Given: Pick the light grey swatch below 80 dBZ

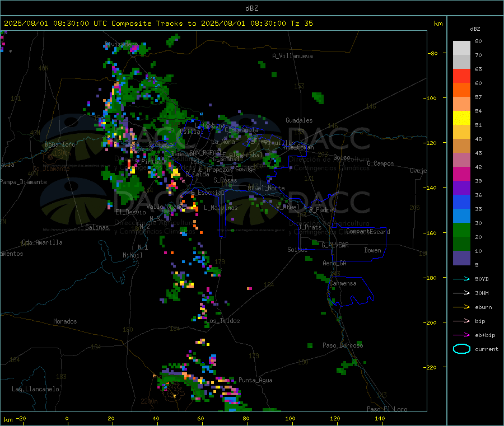Looking at the screenshot, I should (461, 48).
